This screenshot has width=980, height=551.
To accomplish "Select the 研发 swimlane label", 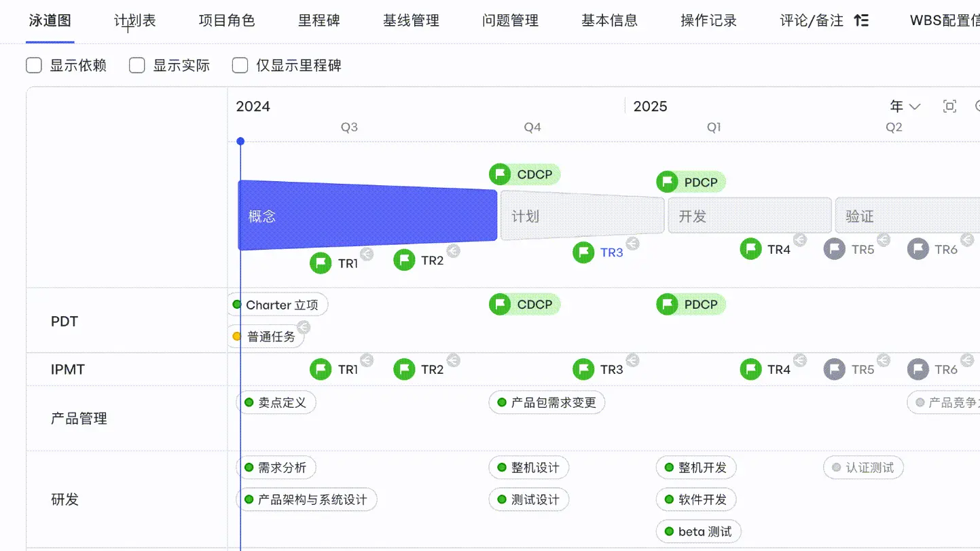I will 65,499.
